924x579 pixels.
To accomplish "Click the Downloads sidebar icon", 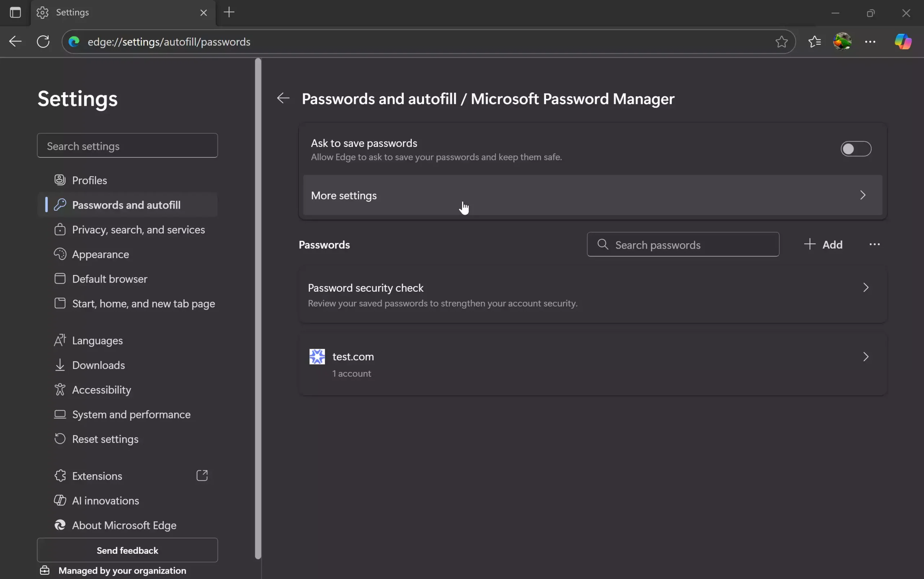I will (x=61, y=365).
